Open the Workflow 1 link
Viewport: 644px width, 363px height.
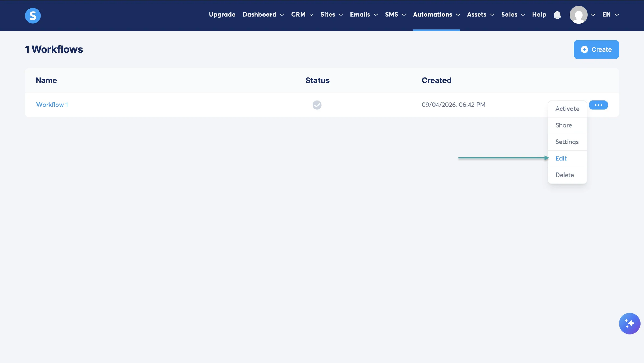[x=52, y=105]
